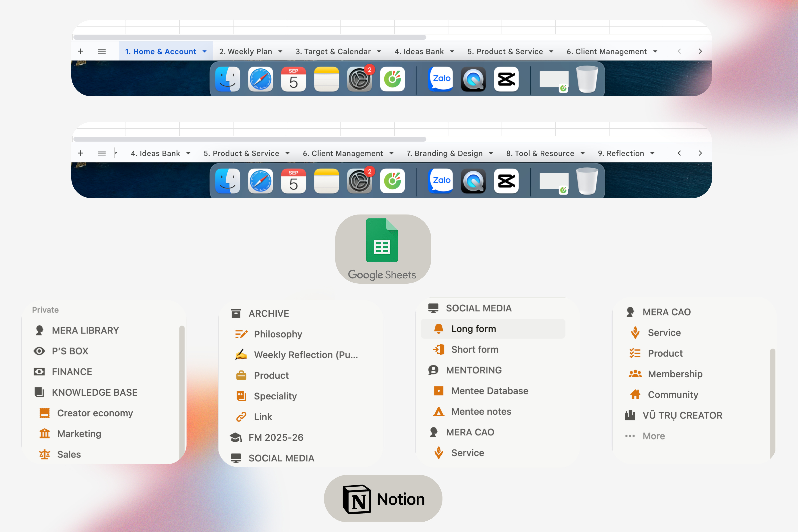Open the all sheets list in upper tab bar
The width and height of the screenshot is (798, 532).
[102, 51]
